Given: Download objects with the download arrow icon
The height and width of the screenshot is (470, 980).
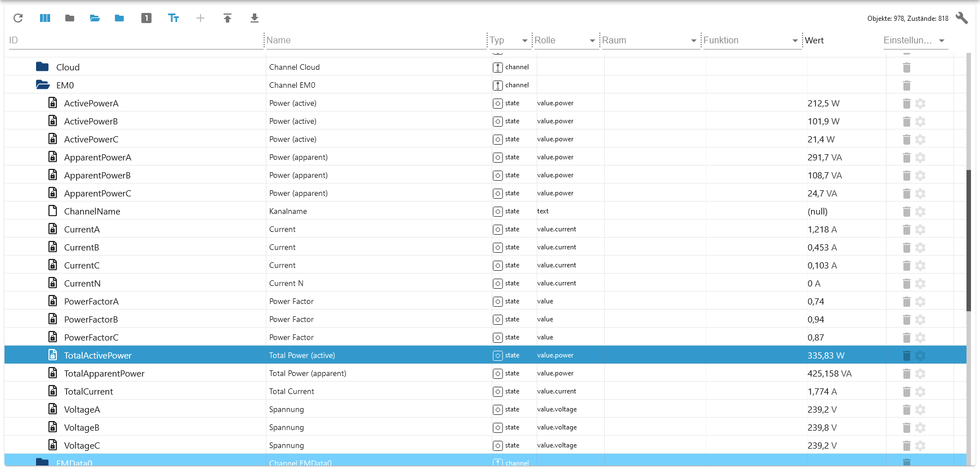Looking at the screenshot, I should [x=255, y=18].
